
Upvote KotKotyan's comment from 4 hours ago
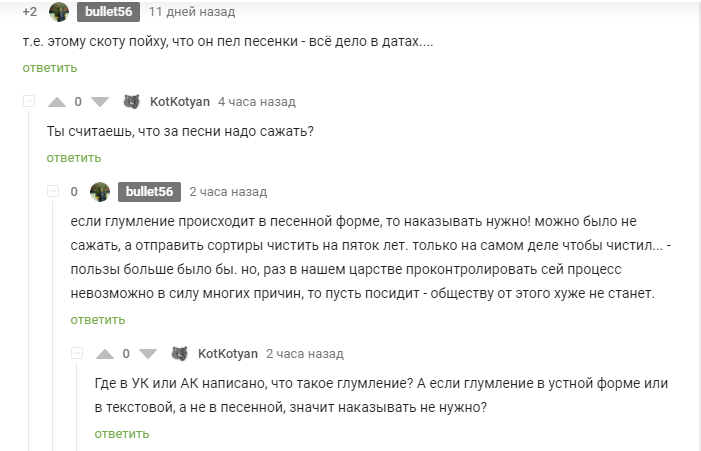57,102
